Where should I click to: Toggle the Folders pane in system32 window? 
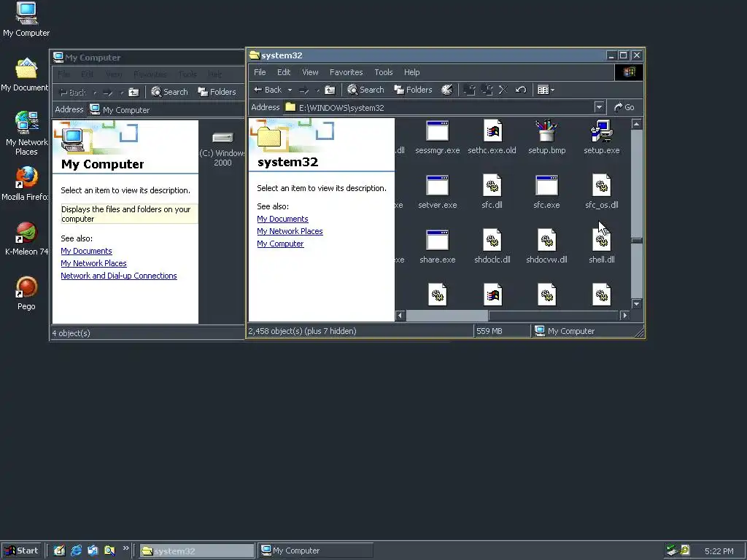[x=413, y=90]
